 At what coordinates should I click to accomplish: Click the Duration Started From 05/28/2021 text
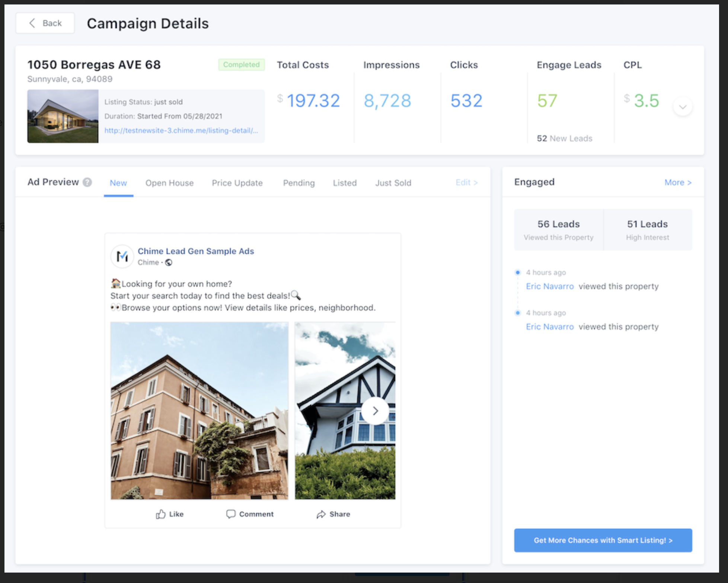coord(163,116)
